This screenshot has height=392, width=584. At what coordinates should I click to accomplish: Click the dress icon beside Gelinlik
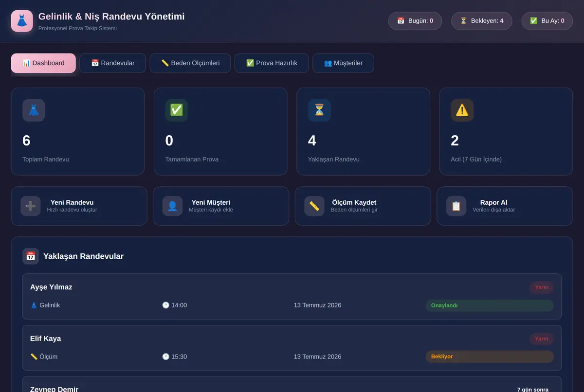pyautogui.click(x=34, y=305)
